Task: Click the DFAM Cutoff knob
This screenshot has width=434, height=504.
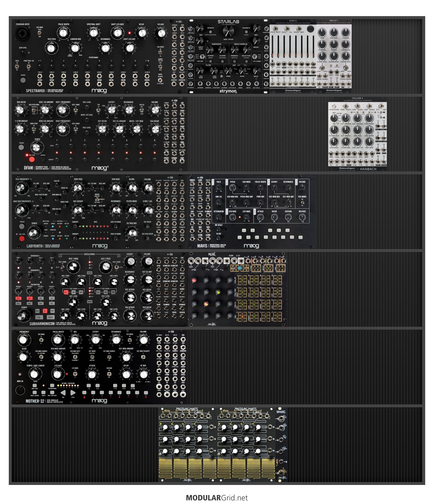Action: [x=111, y=110]
